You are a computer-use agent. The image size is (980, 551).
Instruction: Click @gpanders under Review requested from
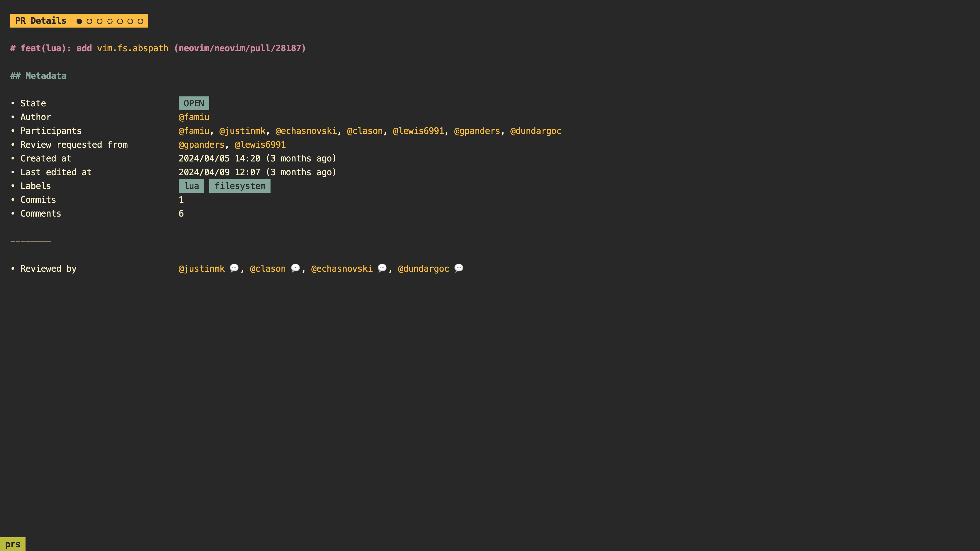pyautogui.click(x=201, y=144)
